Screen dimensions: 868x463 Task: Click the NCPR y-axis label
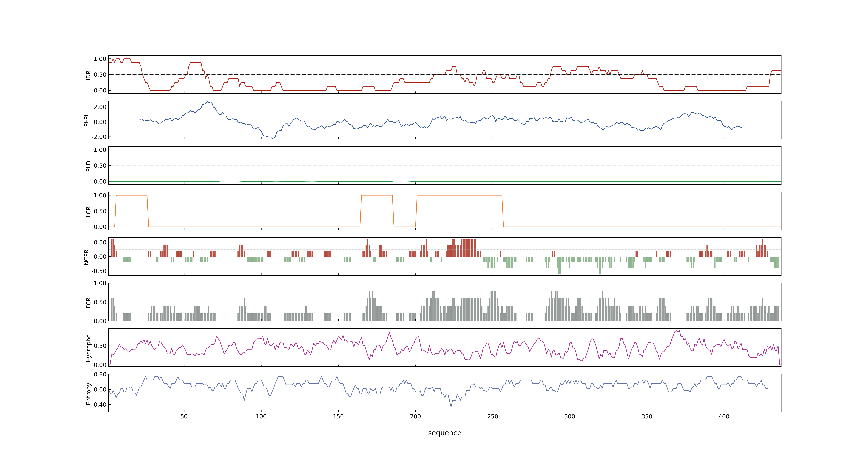click(86, 257)
